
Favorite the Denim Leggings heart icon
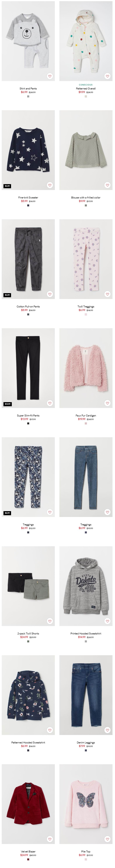click(x=107, y=730)
